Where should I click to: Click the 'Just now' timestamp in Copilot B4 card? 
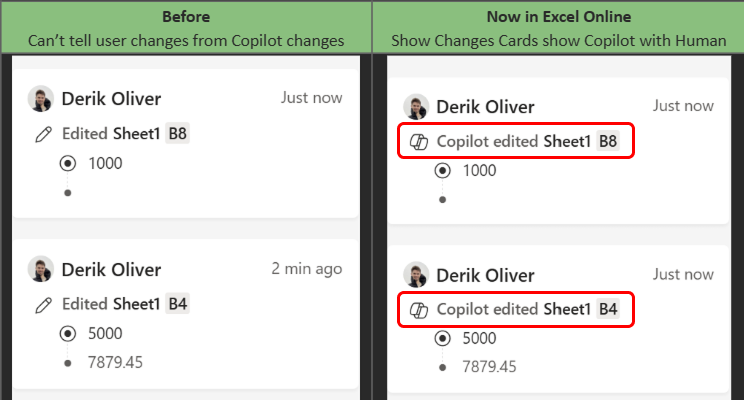tap(683, 274)
